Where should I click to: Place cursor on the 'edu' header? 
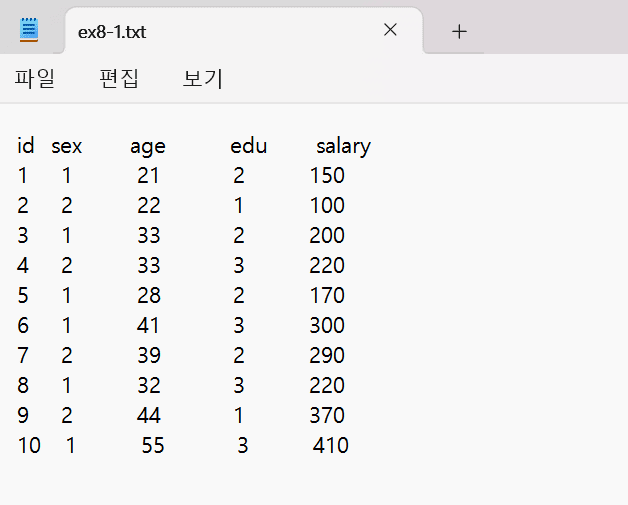coord(248,146)
